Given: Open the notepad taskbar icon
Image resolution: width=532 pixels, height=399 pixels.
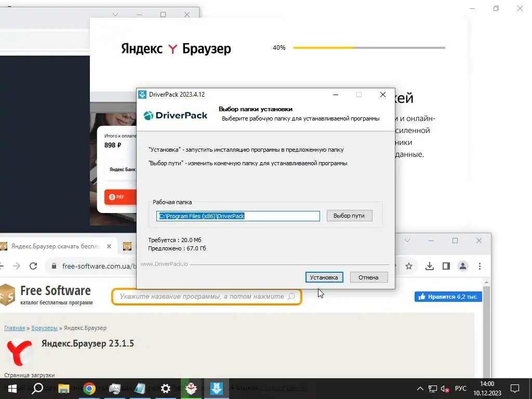Looking at the screenshot, I should (x=140, y=389).
